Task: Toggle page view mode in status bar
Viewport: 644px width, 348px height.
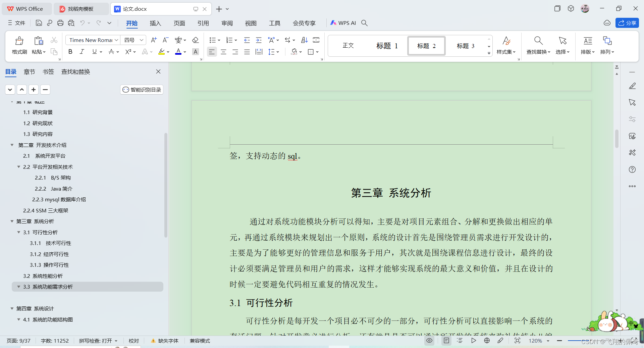Action: 446,341
